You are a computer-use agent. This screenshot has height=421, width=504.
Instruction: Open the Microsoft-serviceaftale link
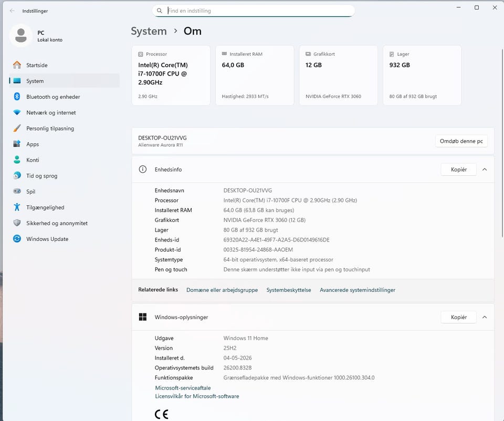(x=183, y=387)
